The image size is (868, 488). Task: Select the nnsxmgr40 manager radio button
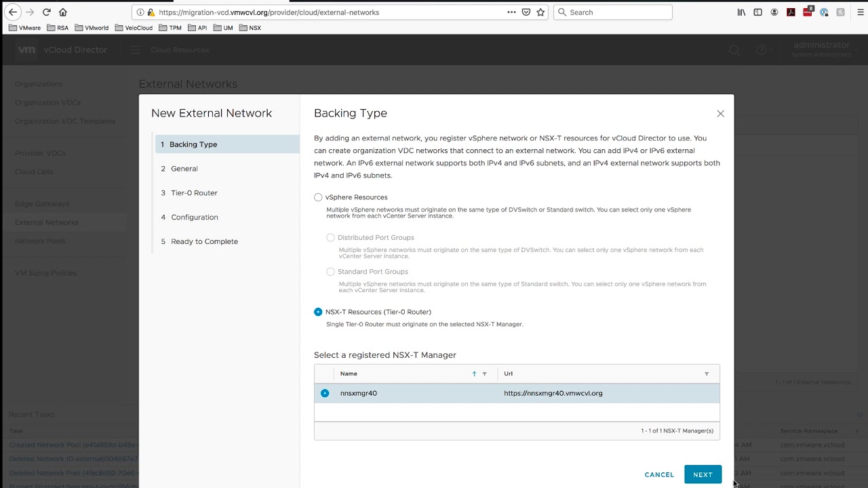[x=325, y=393]
